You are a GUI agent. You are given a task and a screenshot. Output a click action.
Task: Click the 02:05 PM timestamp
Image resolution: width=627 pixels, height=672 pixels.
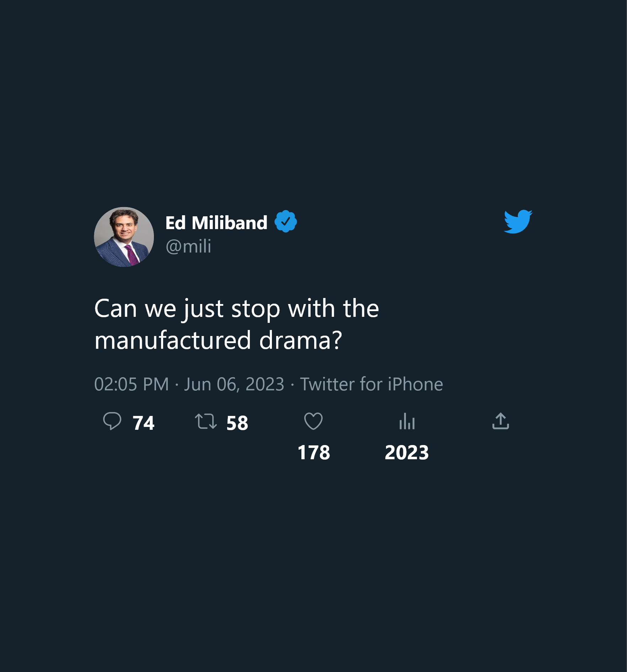[132, 384]
